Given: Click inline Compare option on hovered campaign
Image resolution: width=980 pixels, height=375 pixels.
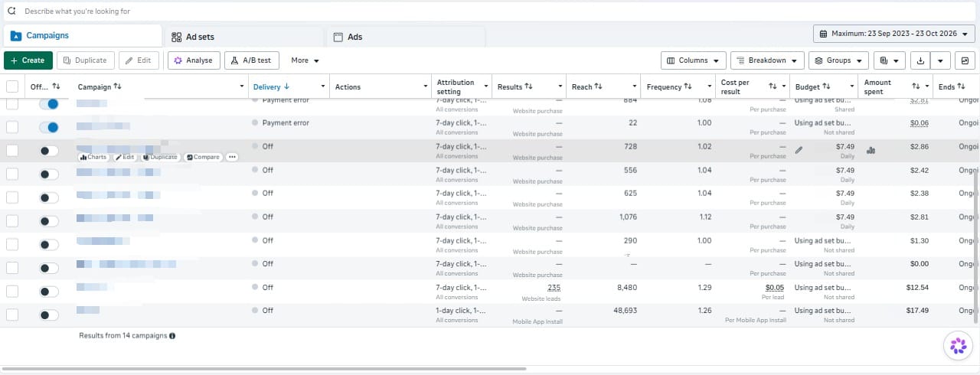Looking at the screenshot, I should click(x=203, y=157).
